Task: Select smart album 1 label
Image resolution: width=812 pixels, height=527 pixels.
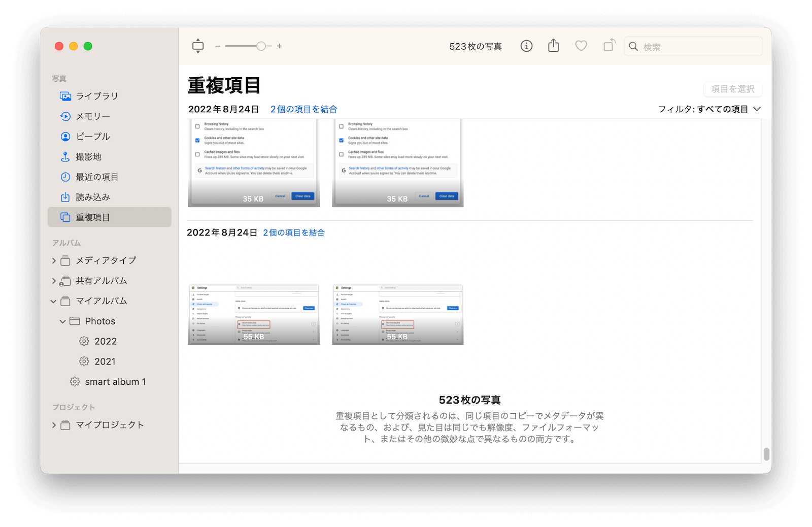Action: point(116,382)
